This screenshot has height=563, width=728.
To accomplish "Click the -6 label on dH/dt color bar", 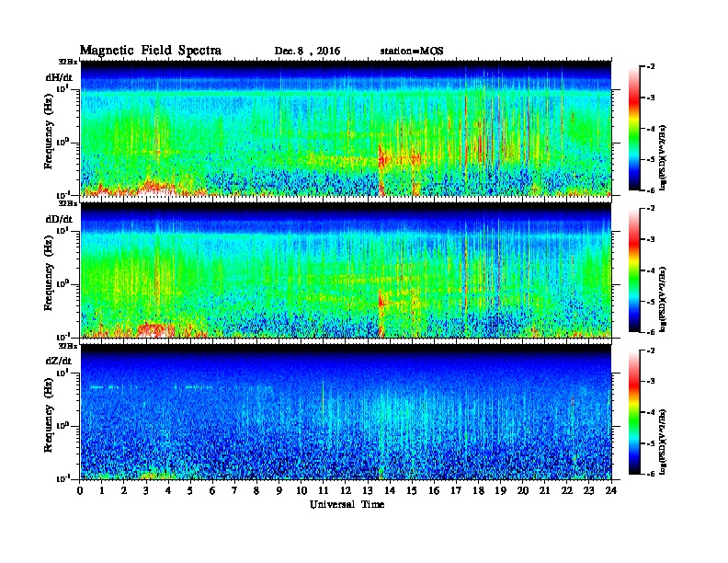I will pyautogui.click(x=651, y=190).
